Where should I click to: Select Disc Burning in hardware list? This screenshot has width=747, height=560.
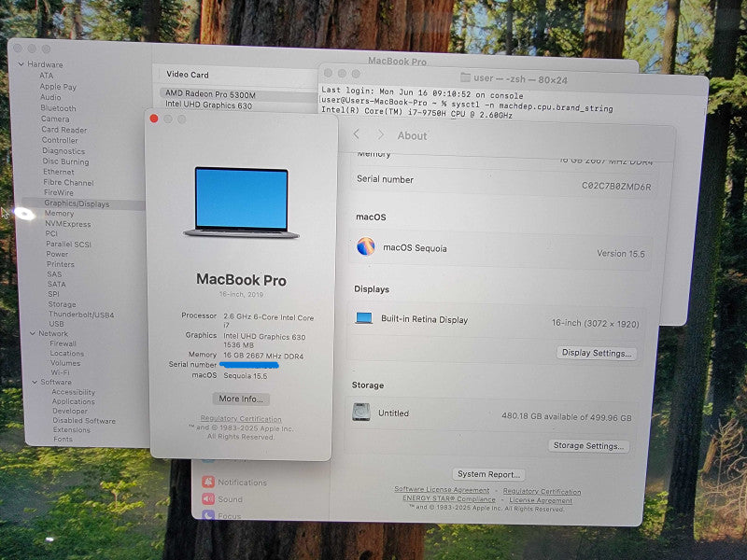pos(65,161)
